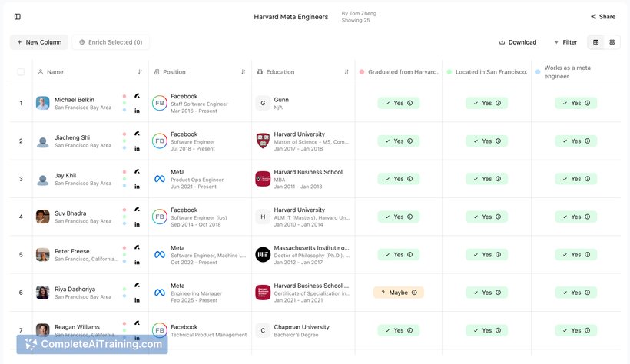Click enrich icon beside Jiacheng Shi
Viewport: 630px width, 364px height.
[x=137, y=134]
